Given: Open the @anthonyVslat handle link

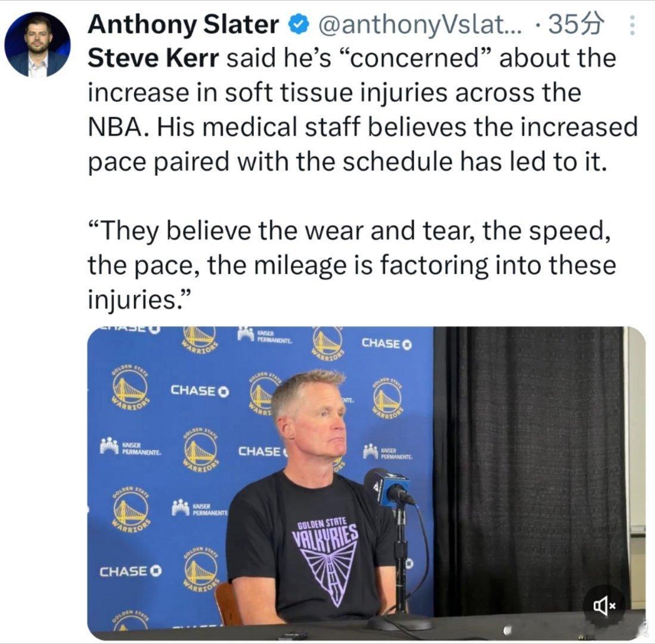Looking at the screenshot, I should click(420, 24).
